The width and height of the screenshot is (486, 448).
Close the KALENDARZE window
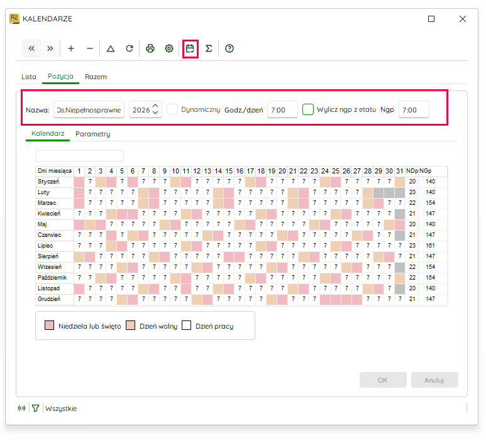463,19
